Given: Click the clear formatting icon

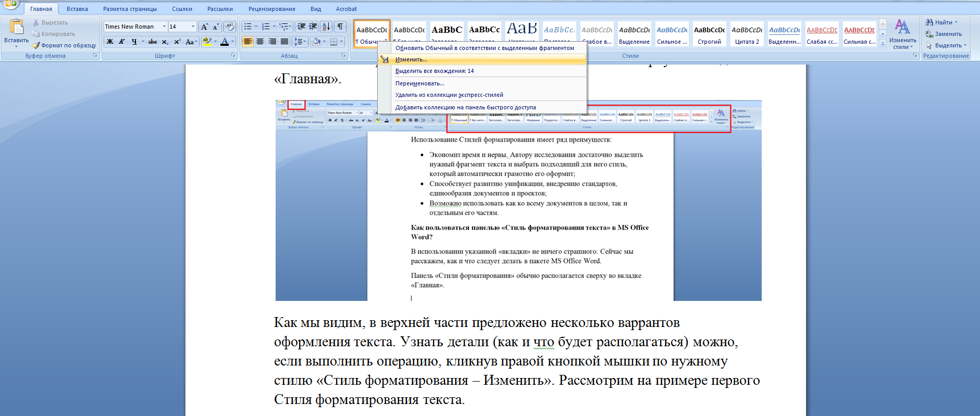Looking at the screenshot, I should (x=230, y=27).
